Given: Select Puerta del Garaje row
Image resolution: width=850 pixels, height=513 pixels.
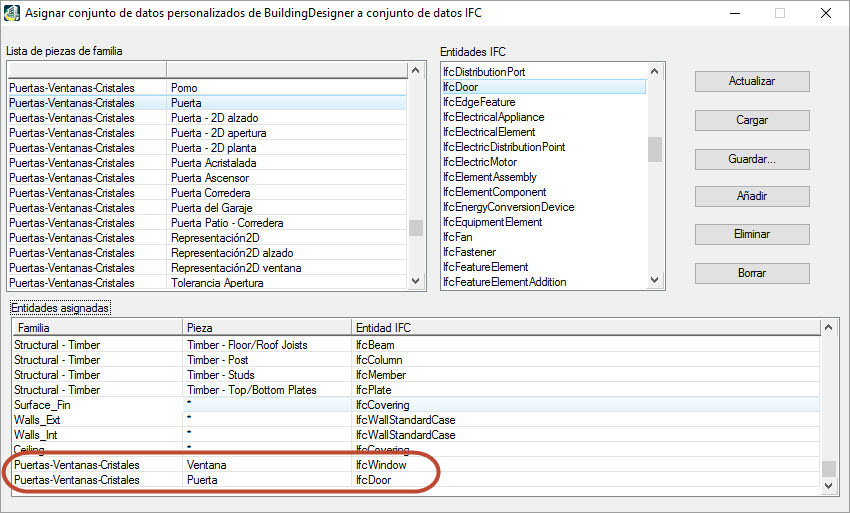Looking at the screenshot, I should point(207,208).
